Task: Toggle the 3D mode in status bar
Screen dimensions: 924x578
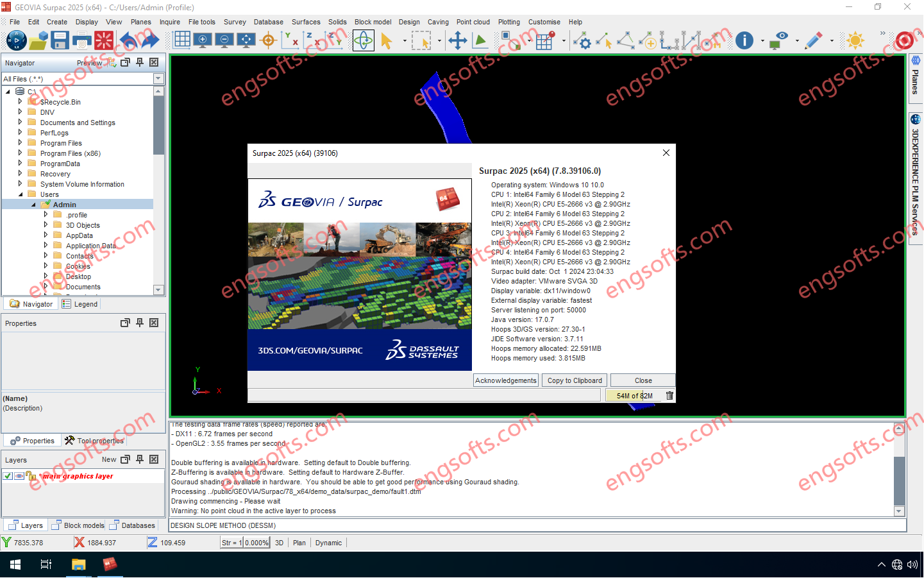Action: click(x=280, y=543)
